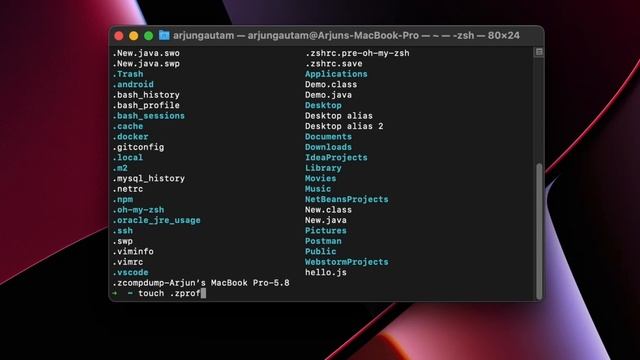Click the terminal window title text
Viewport: 640px width, 360px height.
346,36
